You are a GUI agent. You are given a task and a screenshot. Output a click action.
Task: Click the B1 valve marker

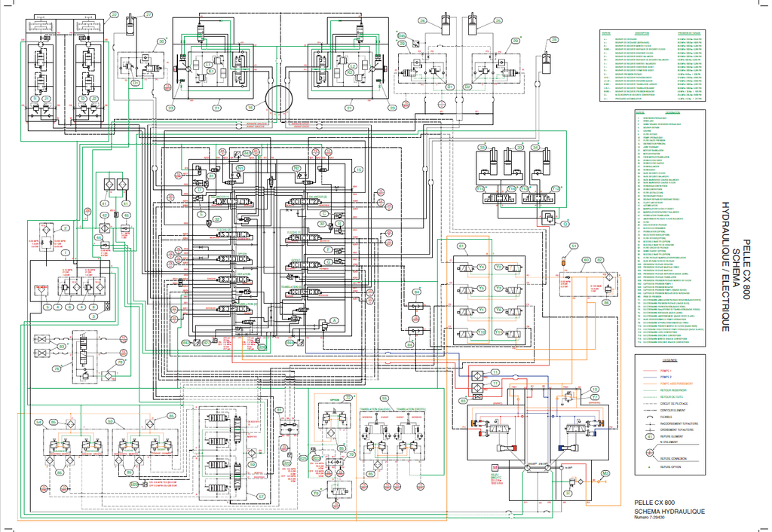coord(450,87)
